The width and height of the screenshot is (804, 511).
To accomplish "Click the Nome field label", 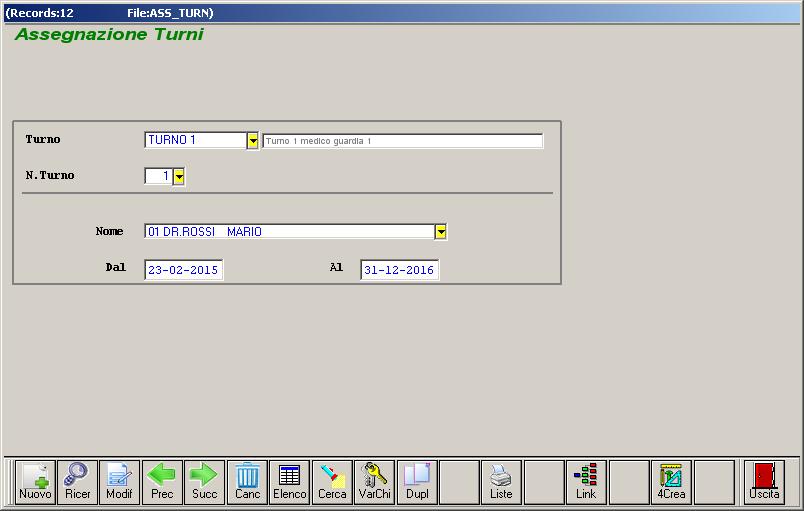I will [109, 231].
